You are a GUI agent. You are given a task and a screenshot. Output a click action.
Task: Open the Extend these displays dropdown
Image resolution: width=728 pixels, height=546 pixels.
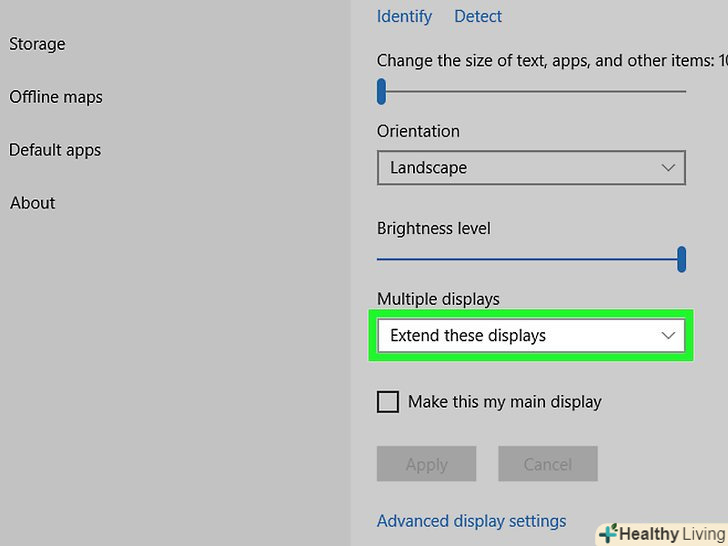(x=530, y=336)
